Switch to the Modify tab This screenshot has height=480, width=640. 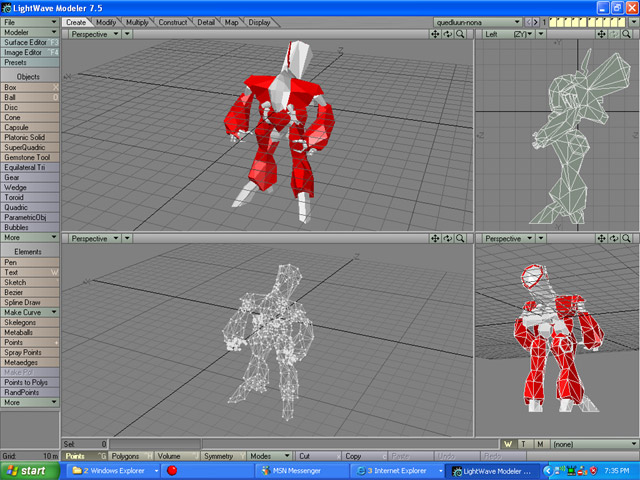(x=106, y=22)
